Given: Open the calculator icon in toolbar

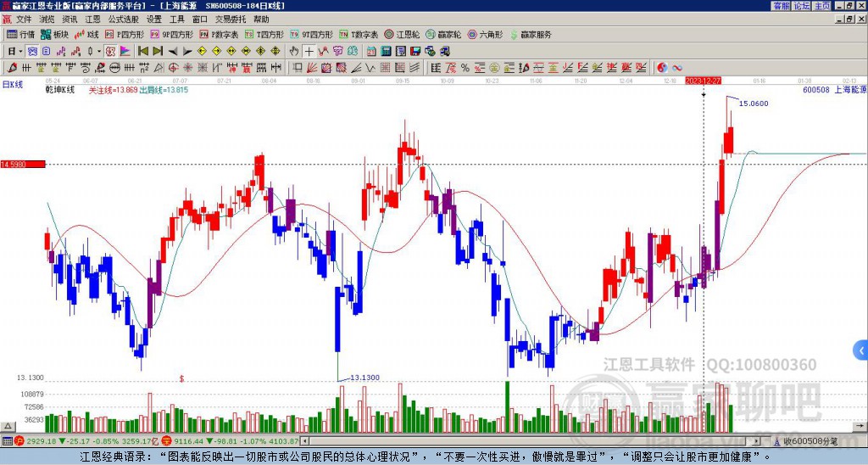Looking at the screenshot, I should click(x=386, y=51).
